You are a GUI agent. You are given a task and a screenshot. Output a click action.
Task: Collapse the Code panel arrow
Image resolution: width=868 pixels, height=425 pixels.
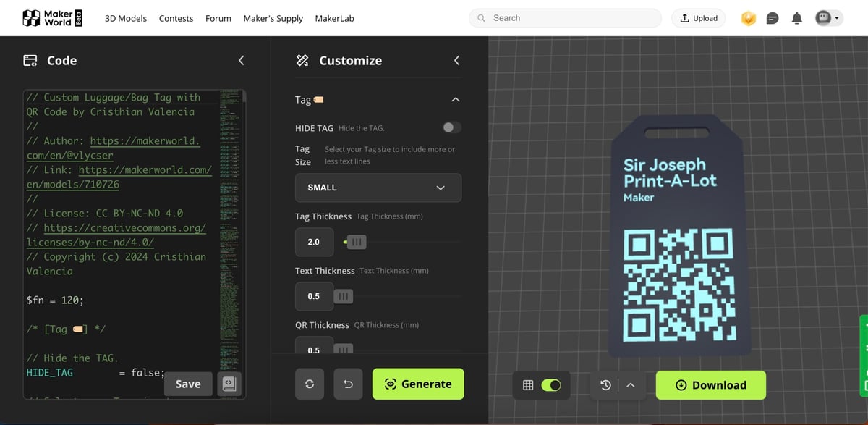[241, 60]
